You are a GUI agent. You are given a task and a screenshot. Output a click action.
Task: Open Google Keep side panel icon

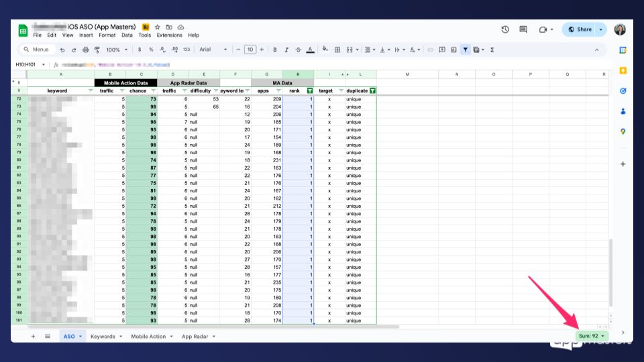pyautogui.click(x=623, y=70)
